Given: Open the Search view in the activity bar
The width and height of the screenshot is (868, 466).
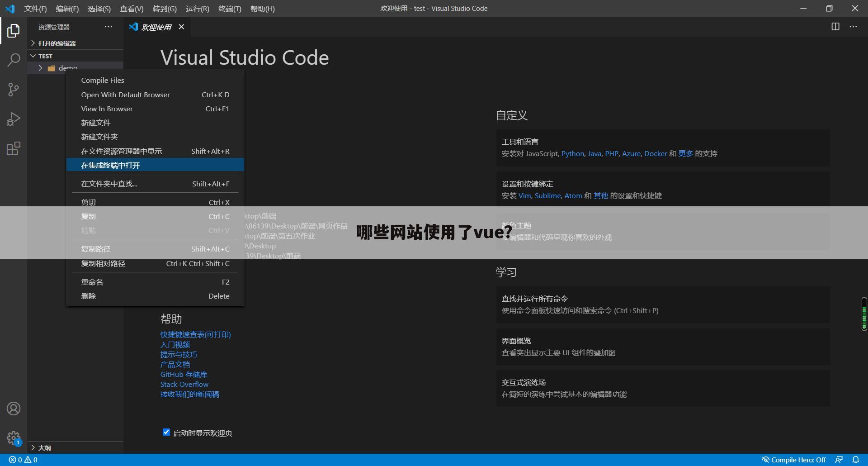Looking at the screenshot, I should coord(14,60).
